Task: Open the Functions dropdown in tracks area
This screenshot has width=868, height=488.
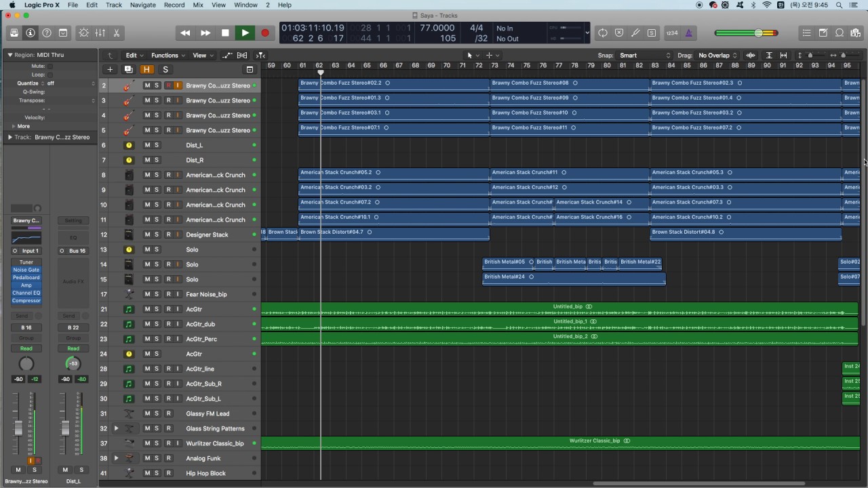Action: click(167, 56)
